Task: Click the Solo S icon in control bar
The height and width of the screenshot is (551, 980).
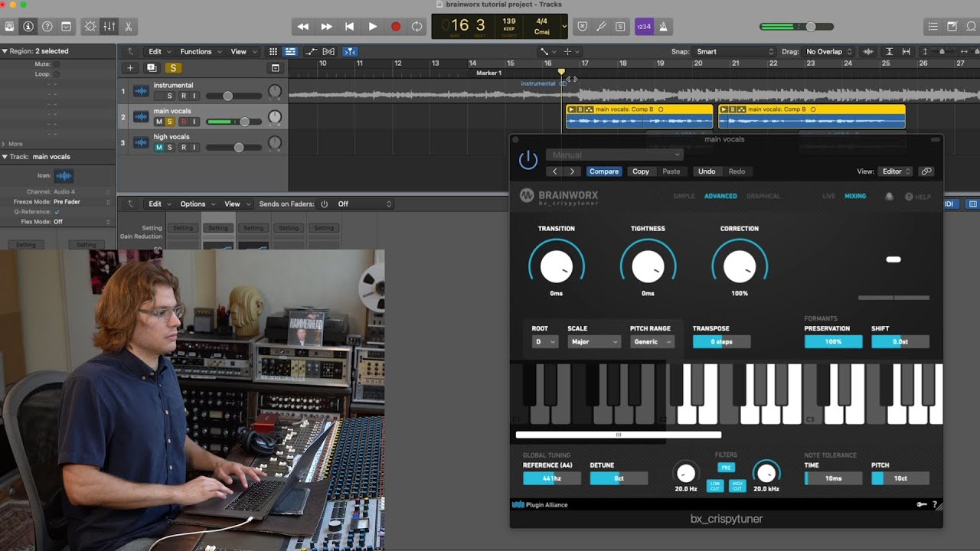Action: pos(620,26)
